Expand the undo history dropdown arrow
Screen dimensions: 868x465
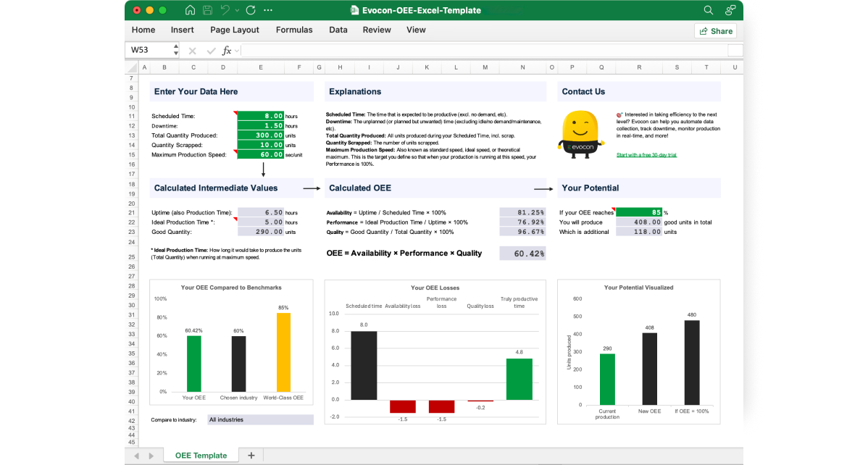[x=237, y=10]
